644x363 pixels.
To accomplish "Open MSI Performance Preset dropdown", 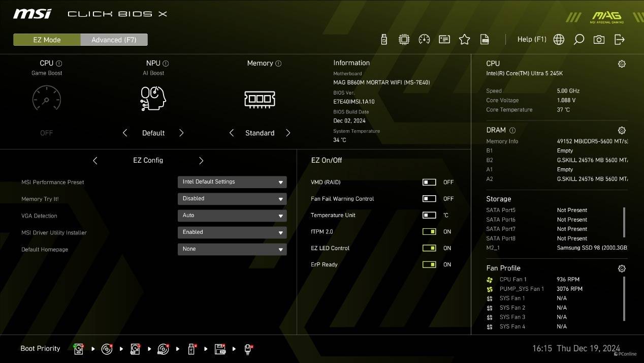I will click(232, 182).
